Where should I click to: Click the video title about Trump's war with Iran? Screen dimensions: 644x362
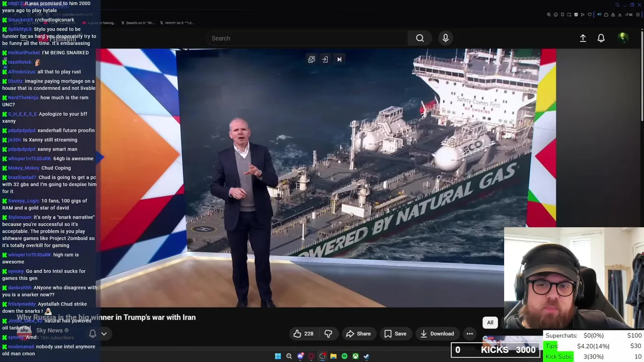[x=107, y=317]
